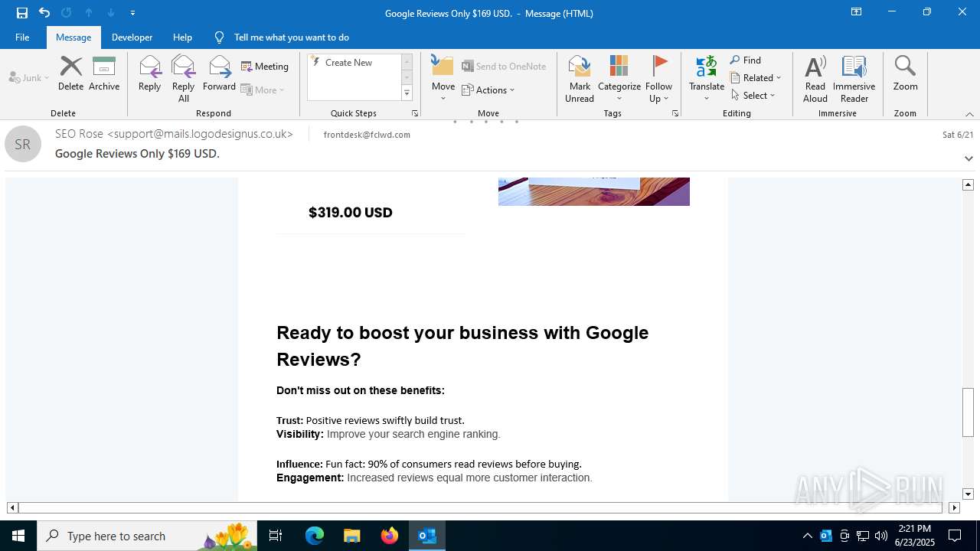Image resolution: width=980 pixels, height=551 pixels.
Task: Click the taskbar search box
Action: click(x=147, y=536)
